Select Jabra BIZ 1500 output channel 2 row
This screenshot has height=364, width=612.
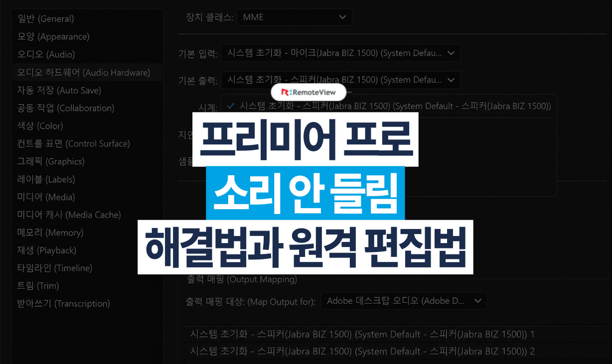(398, 351)
